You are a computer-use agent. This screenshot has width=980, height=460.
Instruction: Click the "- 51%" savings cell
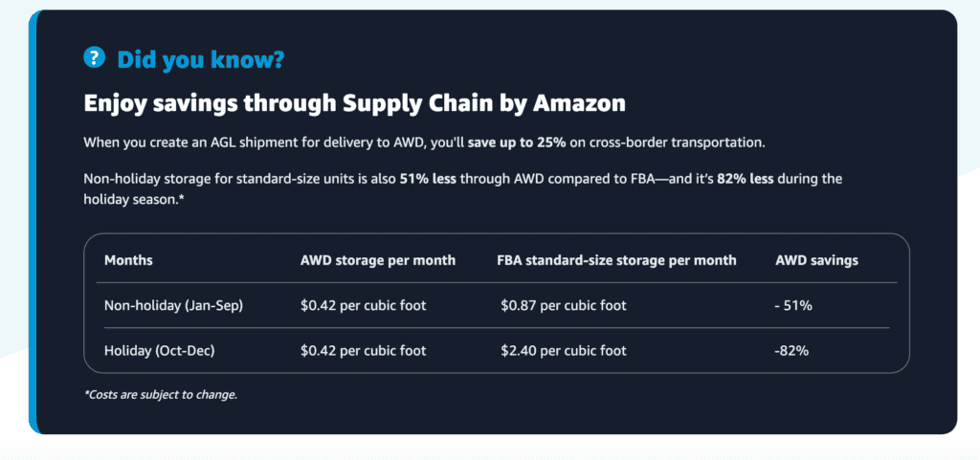[793, 306]
